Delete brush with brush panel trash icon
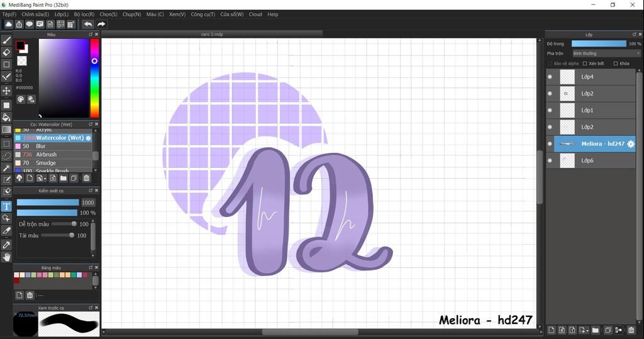The image size is (644, 339). 86,178
